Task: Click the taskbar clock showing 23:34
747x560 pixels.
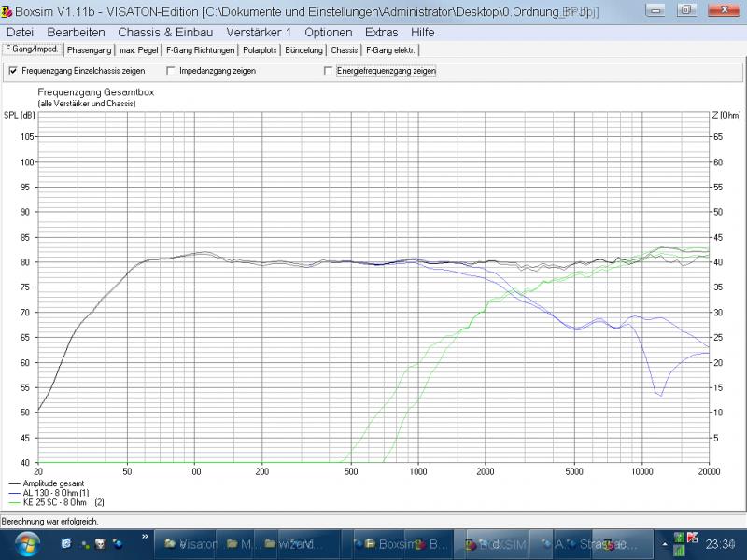Action: (723, 543)
